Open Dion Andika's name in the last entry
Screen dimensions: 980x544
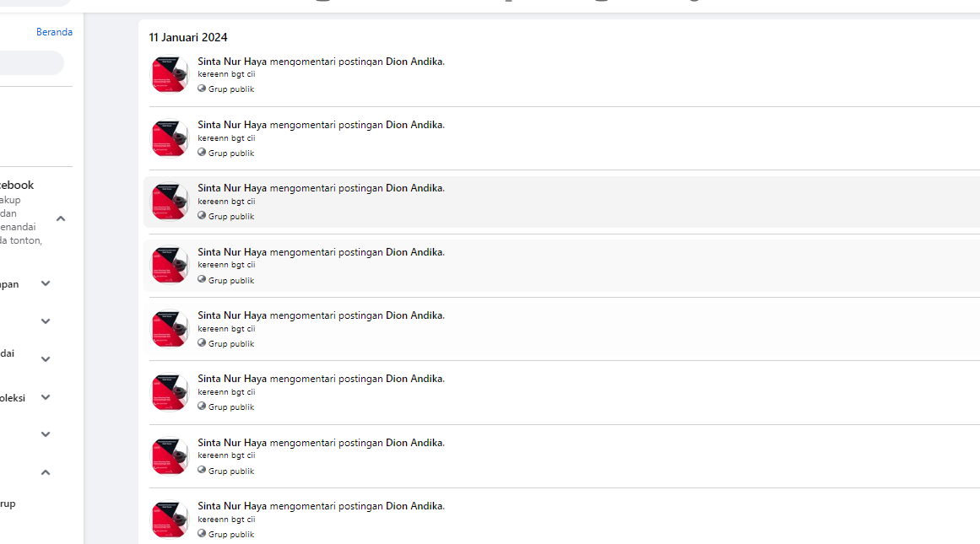tap(414, 506)
